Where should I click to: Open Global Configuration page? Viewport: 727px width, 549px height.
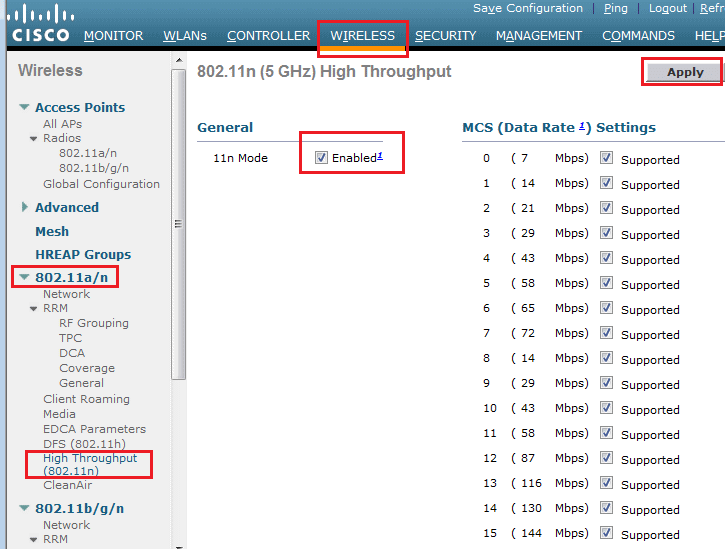pos(101,184)
